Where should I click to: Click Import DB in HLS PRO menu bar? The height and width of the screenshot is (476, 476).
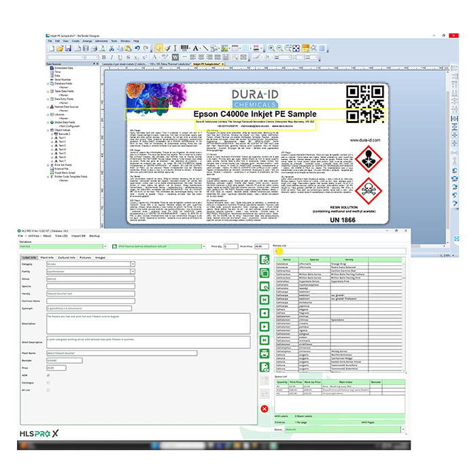pyautogui.click(x=78, y=236)
